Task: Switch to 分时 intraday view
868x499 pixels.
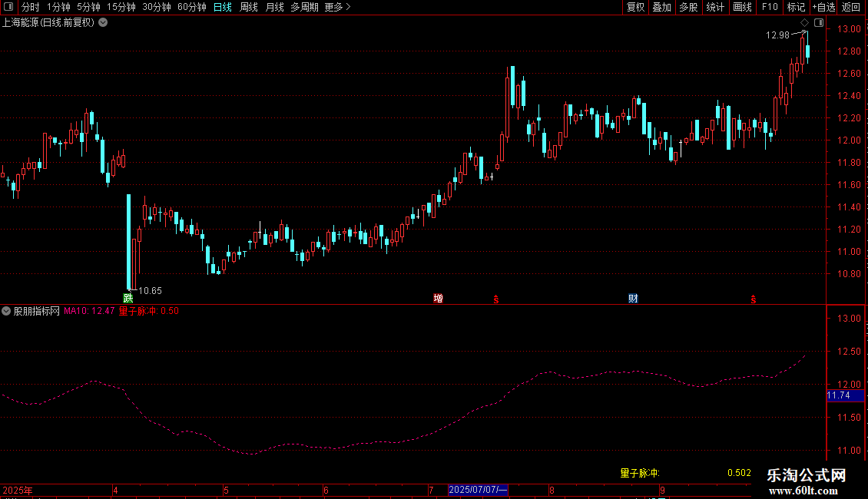Action: [31, 7]
